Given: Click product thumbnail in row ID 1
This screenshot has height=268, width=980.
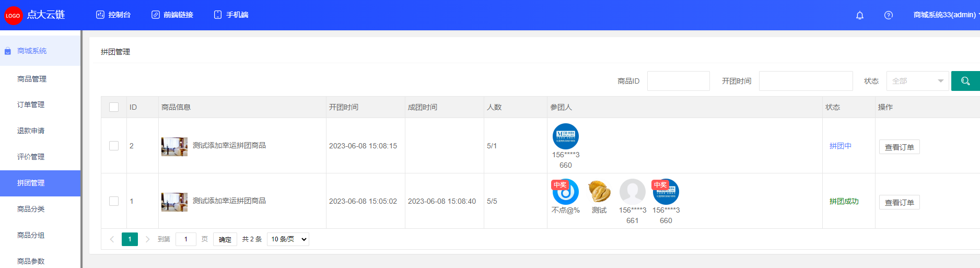Looking at the screenshot, I should [174, 202].
